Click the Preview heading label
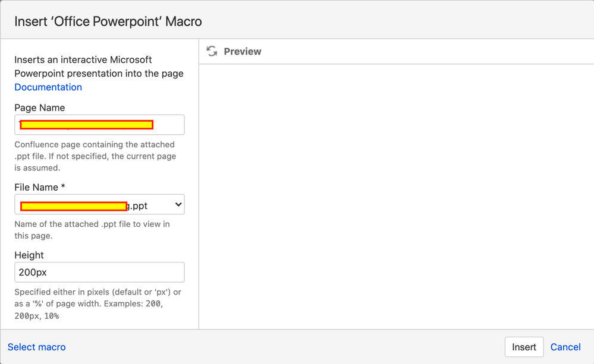The width and height of the screenshot is (594, 364). (243, 52)
